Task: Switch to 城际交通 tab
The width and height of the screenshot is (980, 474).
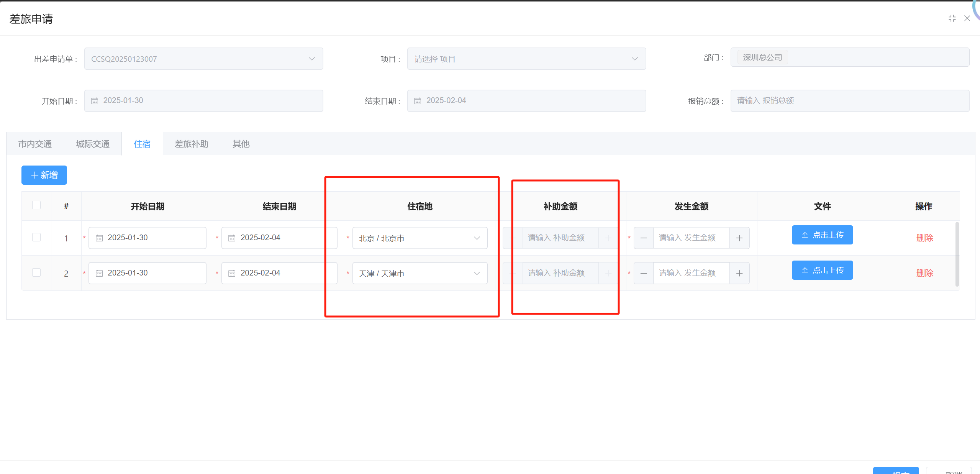Action: coord(93,144)
